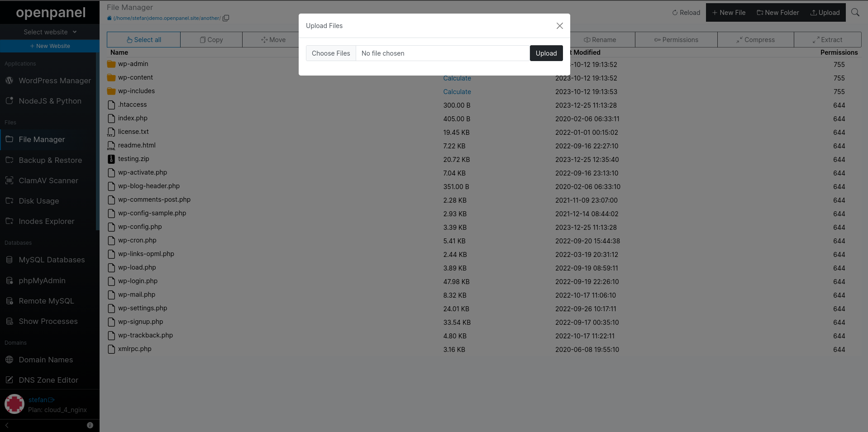
Task: Collapse the sidebar with the left chevron
Action: coord(7,425)
